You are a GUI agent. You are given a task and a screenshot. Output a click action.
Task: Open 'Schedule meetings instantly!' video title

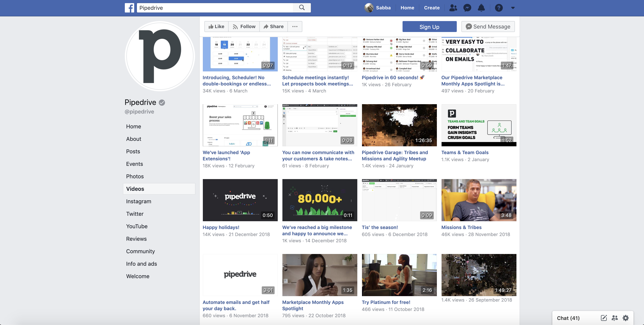pos(318,81)
